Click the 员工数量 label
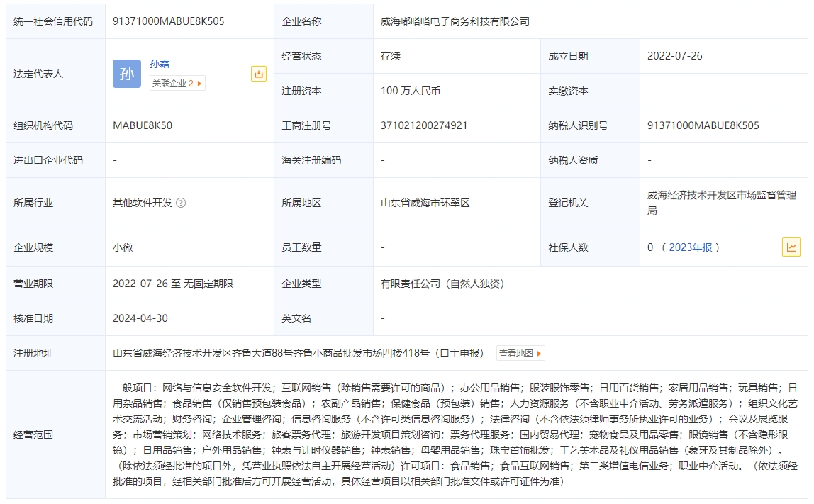The width and height of the screenshot is (814, 504). point(301,247)
